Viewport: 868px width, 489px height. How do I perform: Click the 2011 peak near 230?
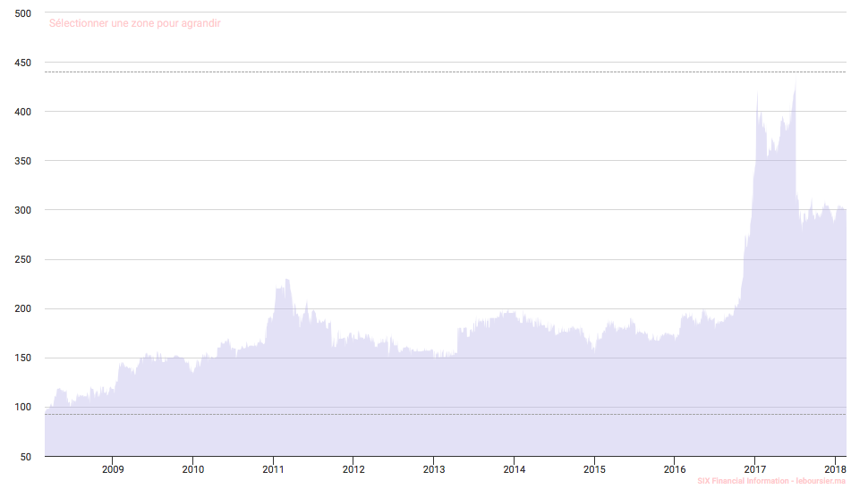click(287, 281)
